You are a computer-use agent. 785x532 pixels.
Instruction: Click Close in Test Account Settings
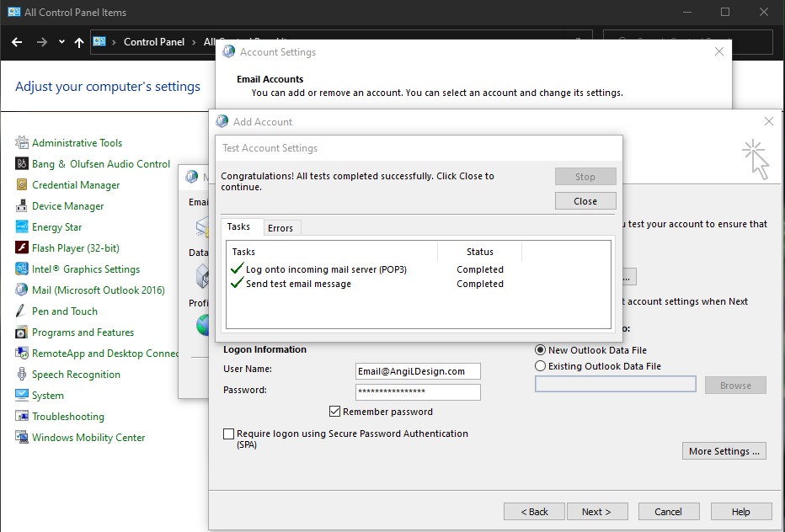point(585,200)
